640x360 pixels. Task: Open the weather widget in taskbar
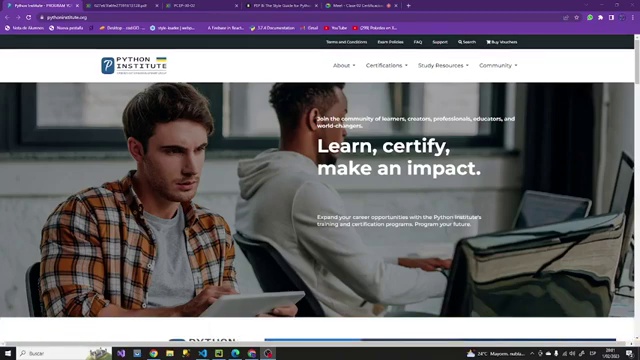click(496, 353)
